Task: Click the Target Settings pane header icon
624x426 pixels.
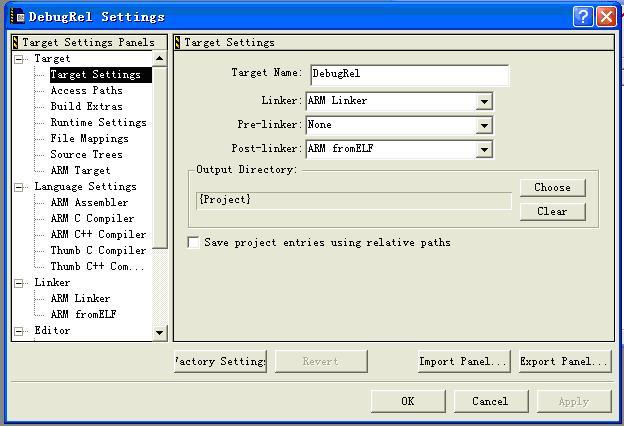Action: point(177,42)
